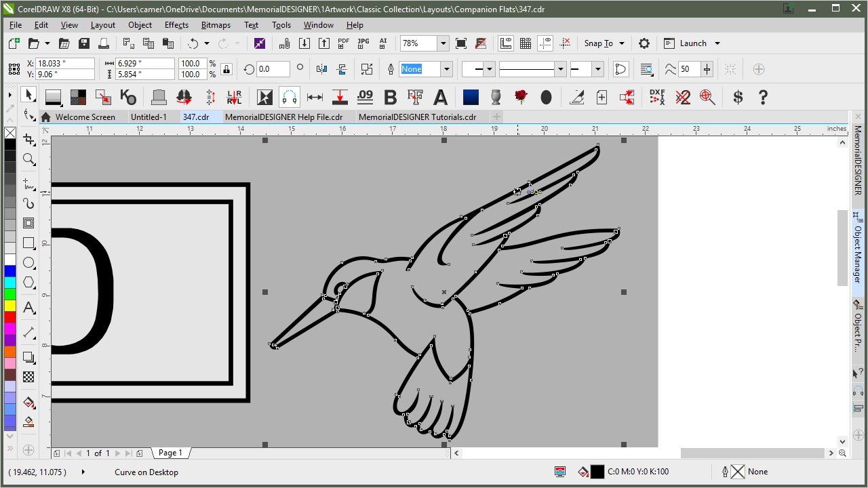Viewport: 868px width, 488px height.
Task: Select the red color swatch in palette
Action: pos(10,317)
